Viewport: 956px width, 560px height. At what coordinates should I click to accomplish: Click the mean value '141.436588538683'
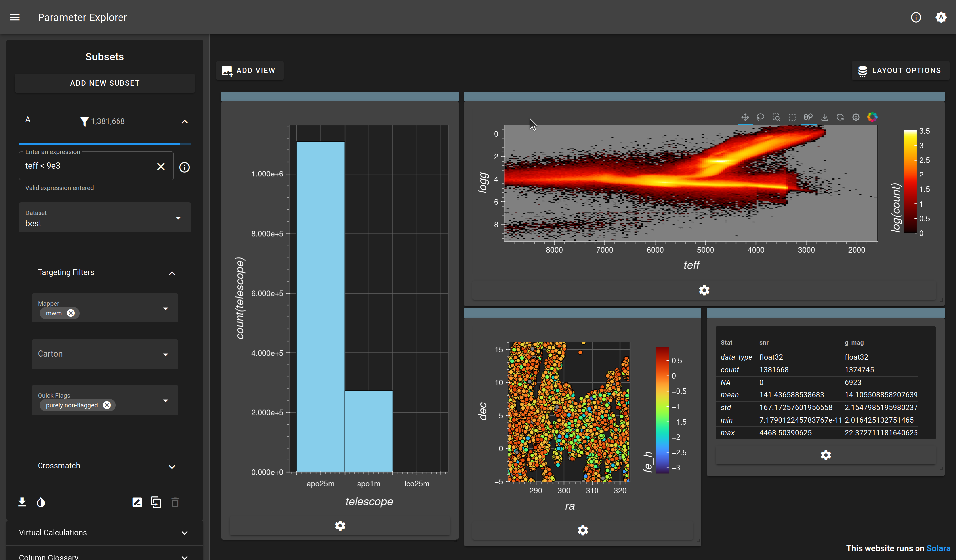click(x=791, y=395)
